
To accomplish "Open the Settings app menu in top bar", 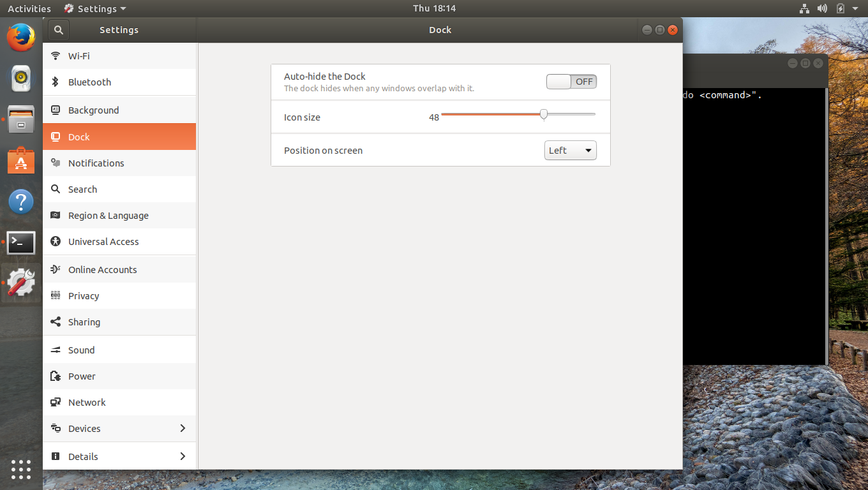I will tap(95, 9).
